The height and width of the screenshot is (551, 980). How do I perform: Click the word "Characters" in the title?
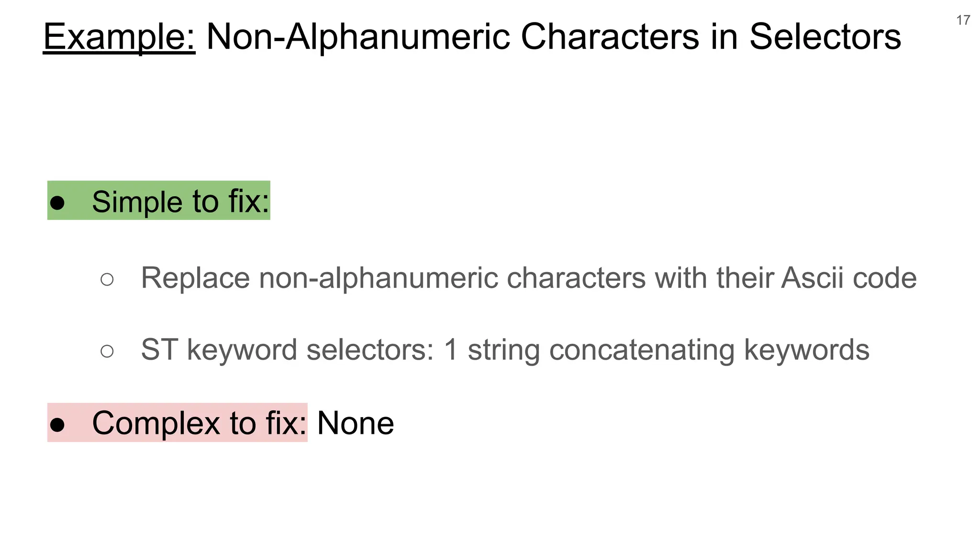click(x=610, y=36)
